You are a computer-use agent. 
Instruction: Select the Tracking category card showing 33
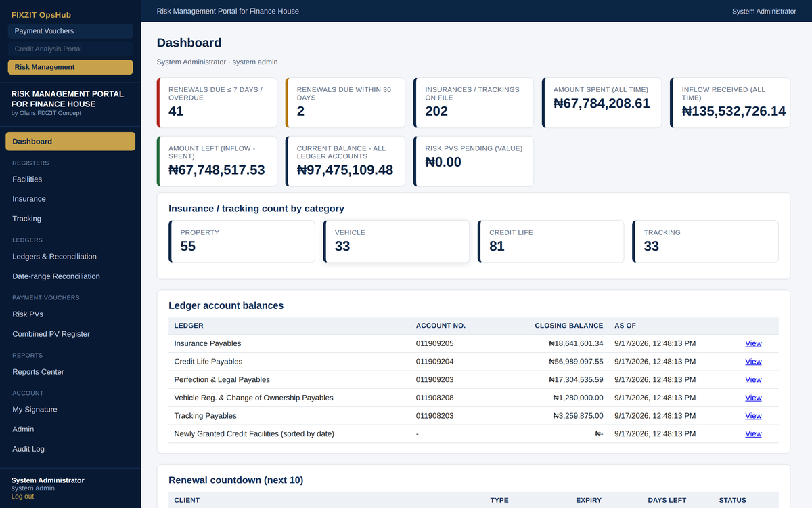[705, 241]
